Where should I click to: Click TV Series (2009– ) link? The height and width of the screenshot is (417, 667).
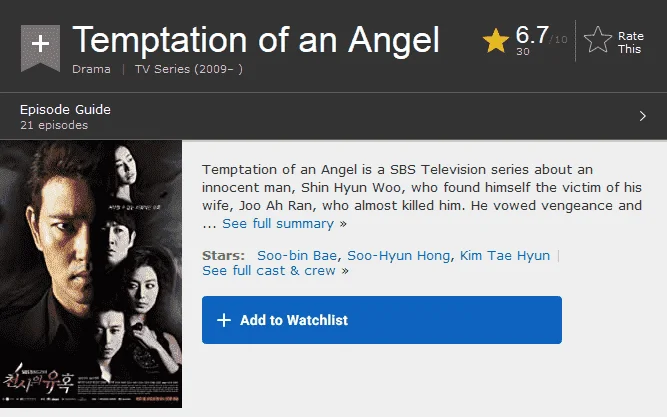(x=189, y=69)
